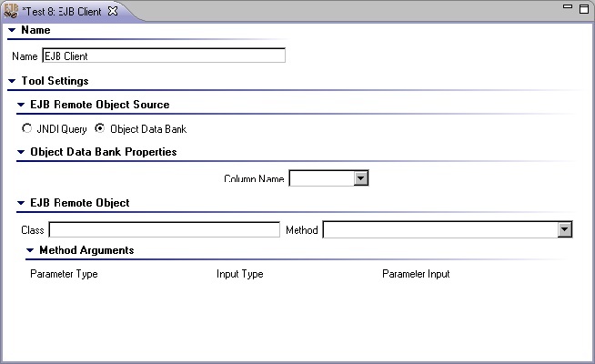Click the Parameter Input column header
The height and width of the screenshot is (364, 595).
pyautogui.click(x=416, y=274)
